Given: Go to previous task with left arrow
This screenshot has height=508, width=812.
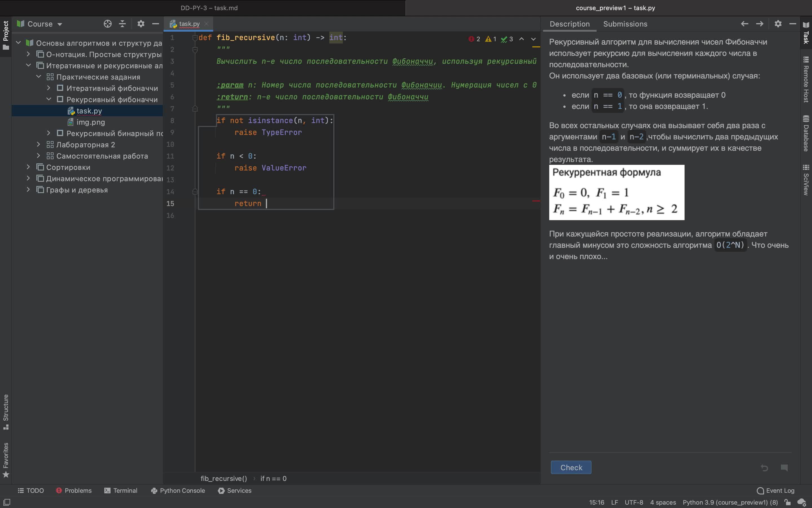Looking at the screenshot, I should pos(744,24).
